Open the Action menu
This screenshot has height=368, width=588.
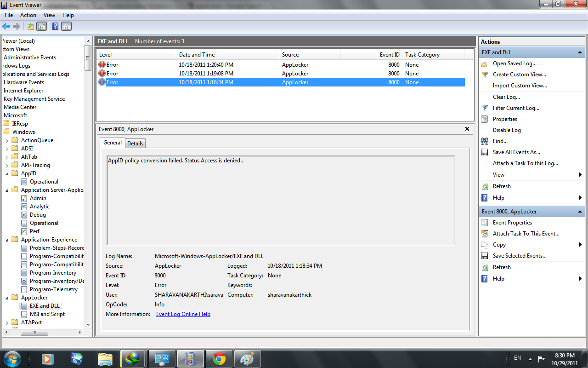tap(28, 15)
